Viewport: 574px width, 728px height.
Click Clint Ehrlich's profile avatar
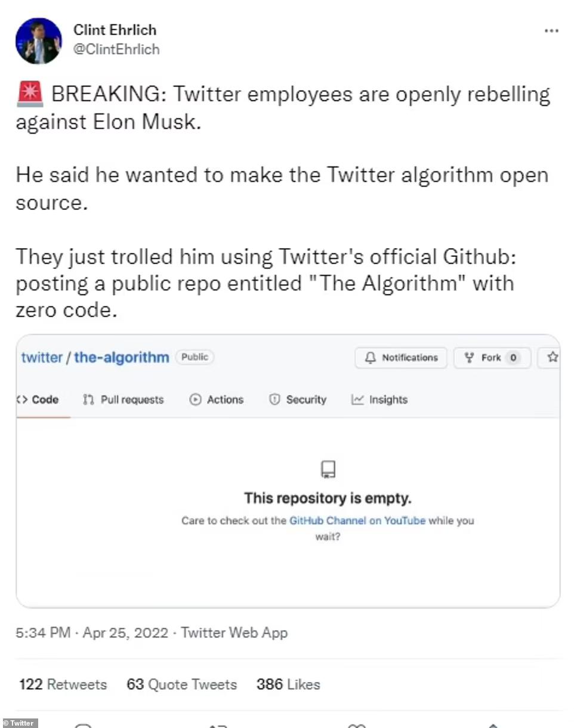pyautogui.click(x=38, y=41)
